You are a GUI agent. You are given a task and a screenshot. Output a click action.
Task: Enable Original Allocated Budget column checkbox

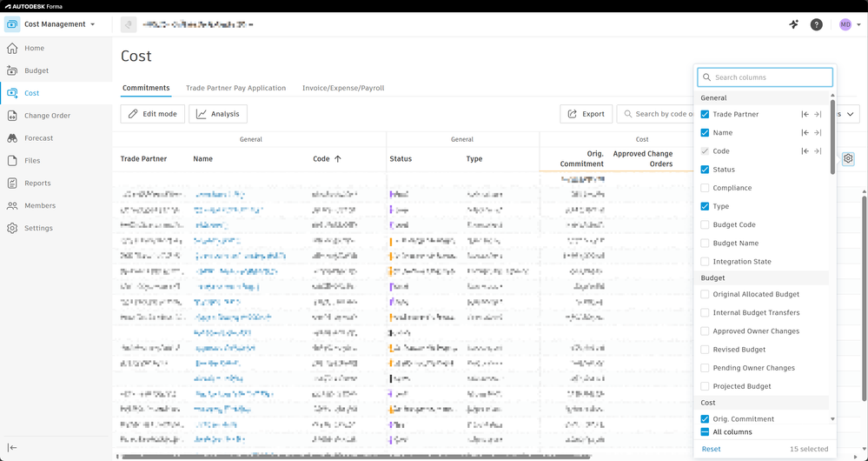pyautogui.click(x=705, y=294)
